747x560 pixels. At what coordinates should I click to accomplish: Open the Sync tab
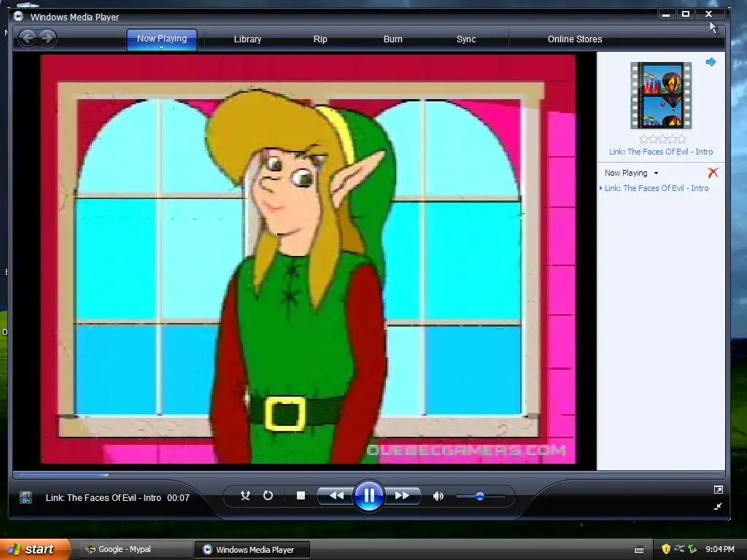coord(466,39)
